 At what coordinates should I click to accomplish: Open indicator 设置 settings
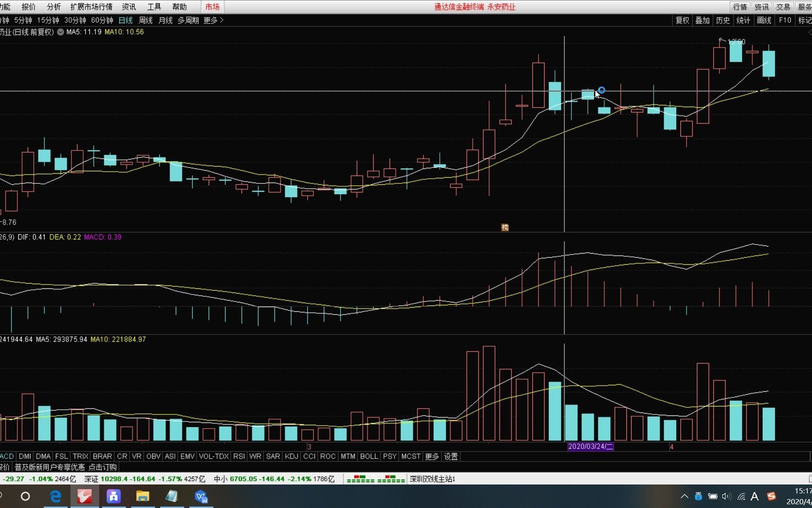(x=451, y=456)
